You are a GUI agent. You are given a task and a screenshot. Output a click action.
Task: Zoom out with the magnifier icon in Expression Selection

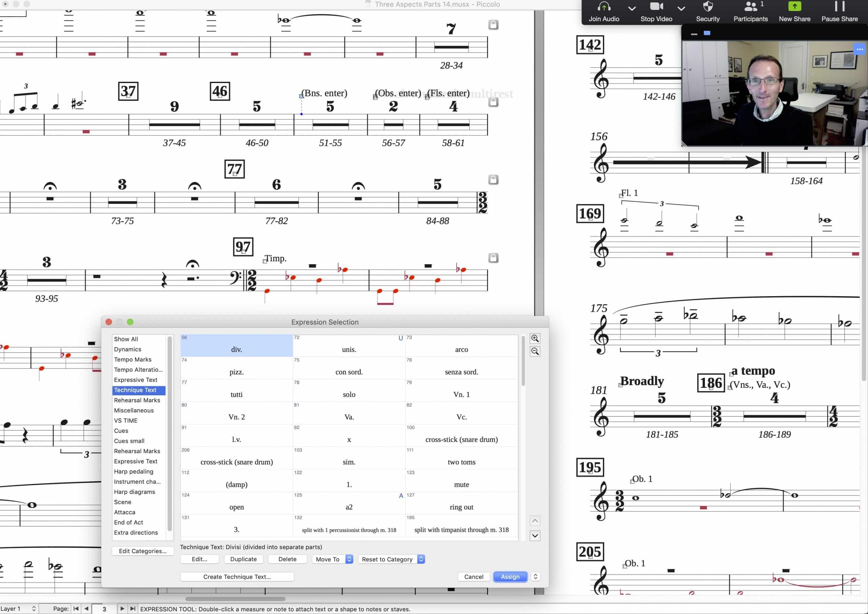coord(535,351)
